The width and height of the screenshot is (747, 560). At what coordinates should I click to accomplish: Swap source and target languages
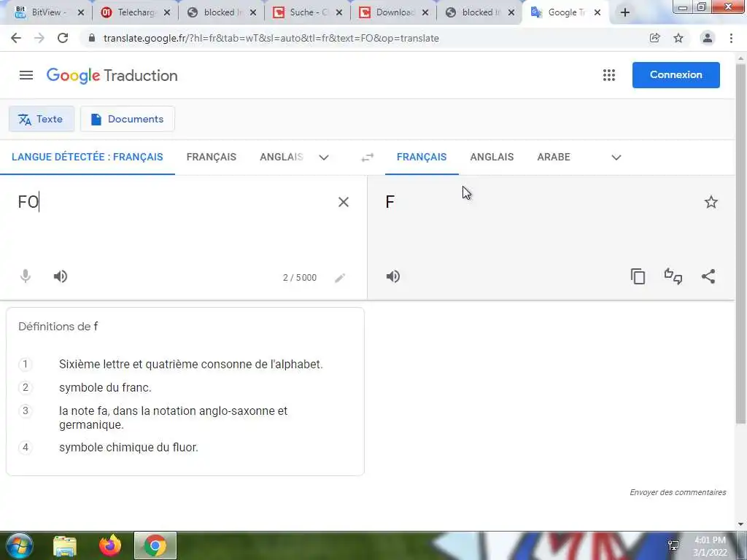(368, 157)
